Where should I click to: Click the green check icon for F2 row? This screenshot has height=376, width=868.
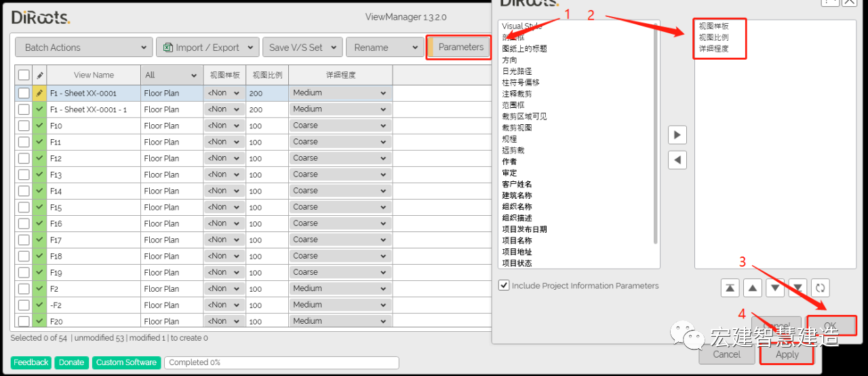click(39, 288)
